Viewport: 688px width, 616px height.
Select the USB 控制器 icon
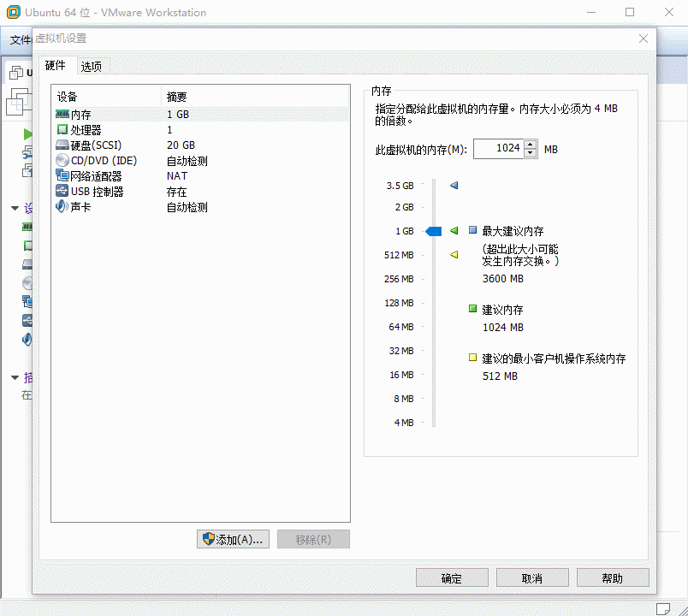[62, 192]
